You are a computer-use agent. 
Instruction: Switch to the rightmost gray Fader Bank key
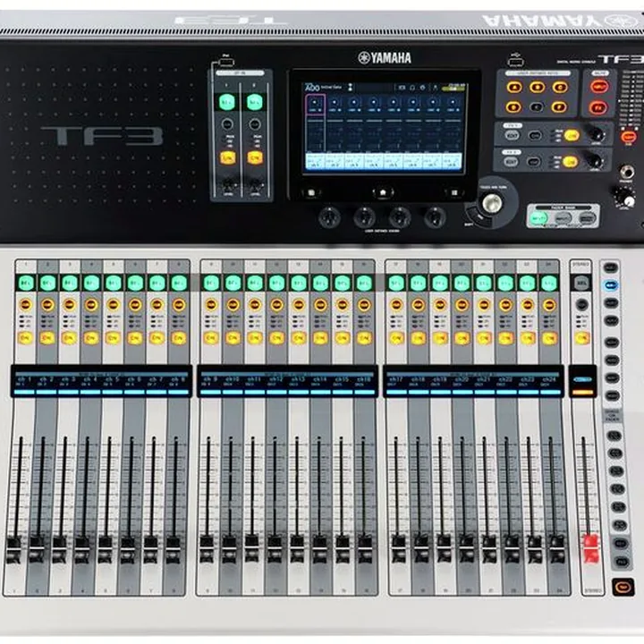(x=588, y=218)
